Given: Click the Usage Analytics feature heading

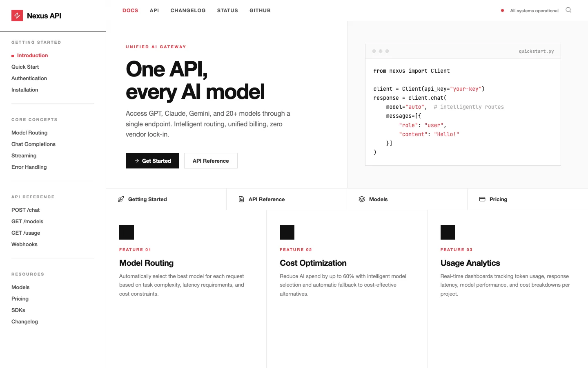Looking at the screenshot, I should (470, 263).
